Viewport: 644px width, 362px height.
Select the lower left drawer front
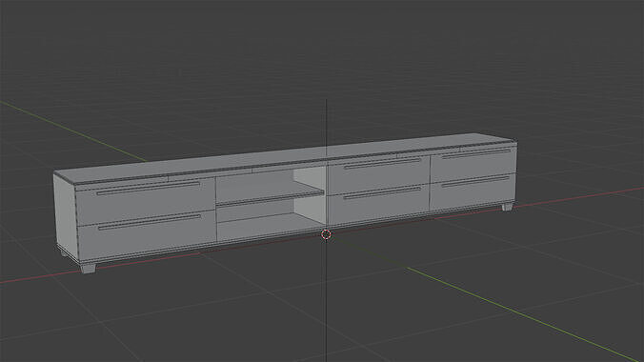(x=148, y=235)
